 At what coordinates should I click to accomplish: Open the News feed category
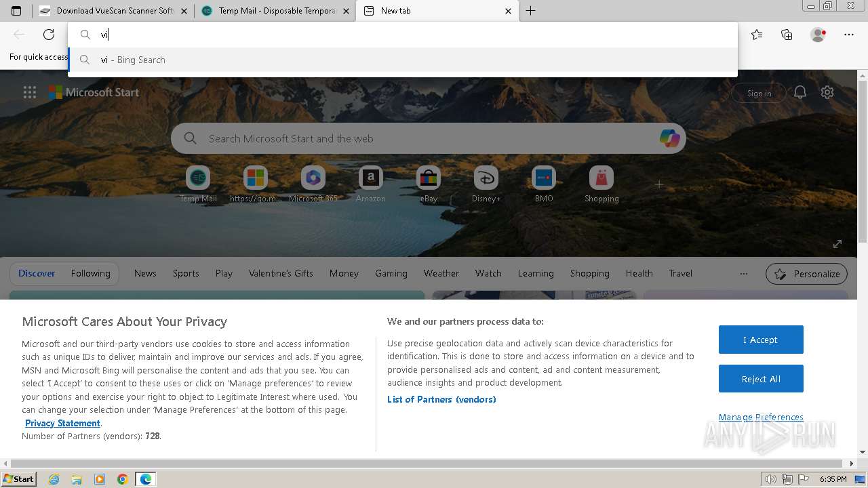pos(145,274)
